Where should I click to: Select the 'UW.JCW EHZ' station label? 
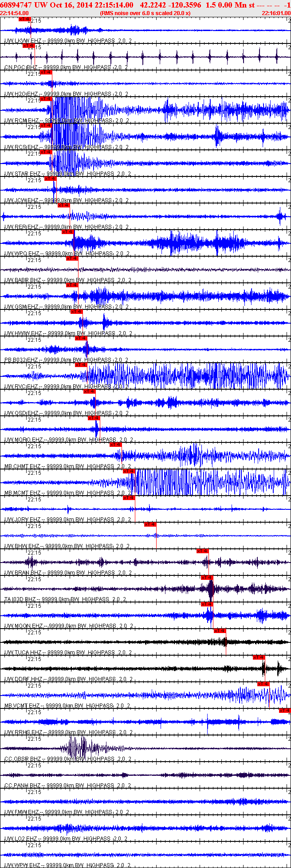pos(21,200)
